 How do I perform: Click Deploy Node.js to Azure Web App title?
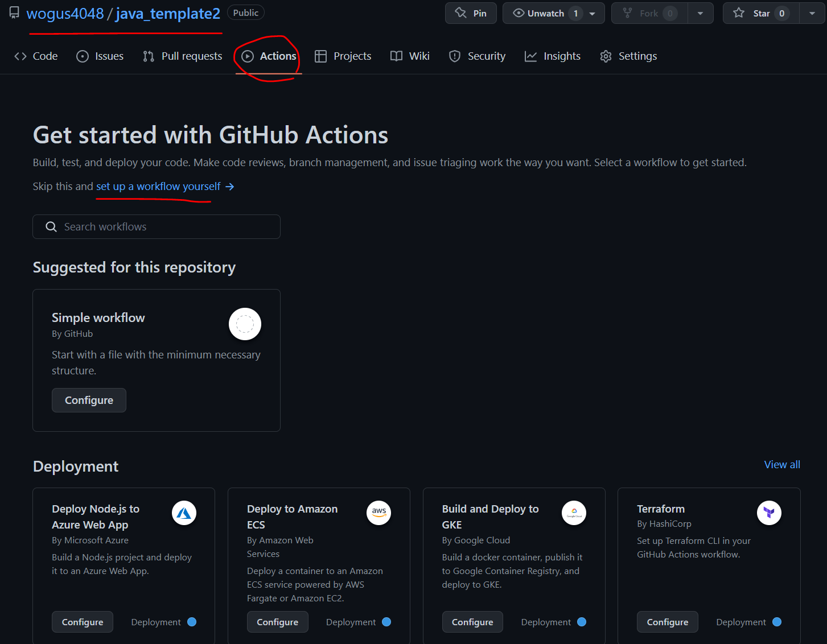click(x=96, y=517)
